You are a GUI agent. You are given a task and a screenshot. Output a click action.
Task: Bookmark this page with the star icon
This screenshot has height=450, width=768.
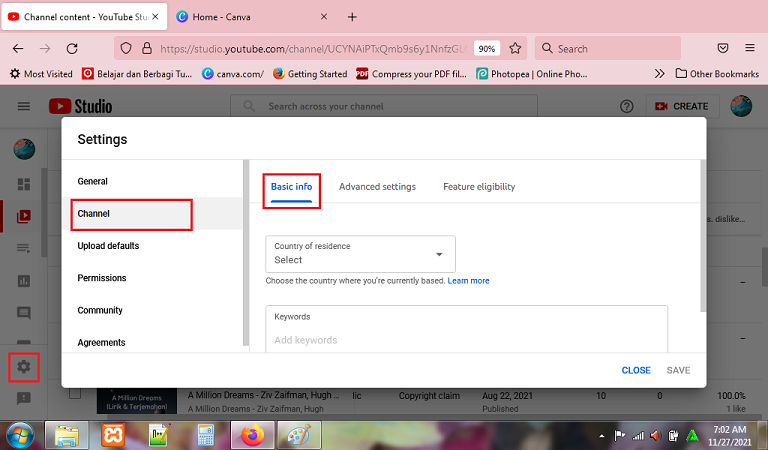tap(515, 48)
